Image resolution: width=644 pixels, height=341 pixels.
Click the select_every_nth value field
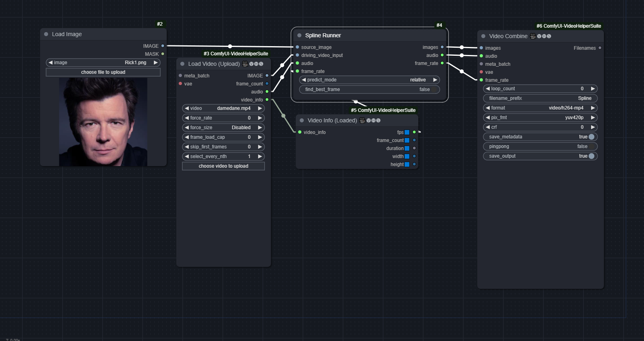(x=224, y=156)
